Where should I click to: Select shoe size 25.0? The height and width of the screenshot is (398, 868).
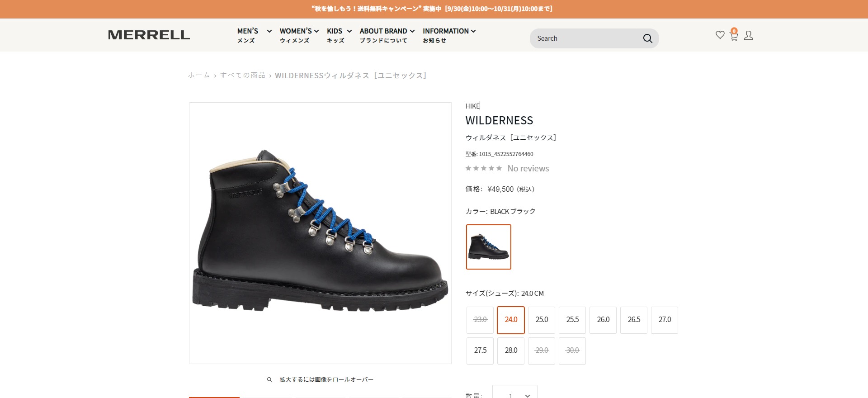click(x=542, y=320)
